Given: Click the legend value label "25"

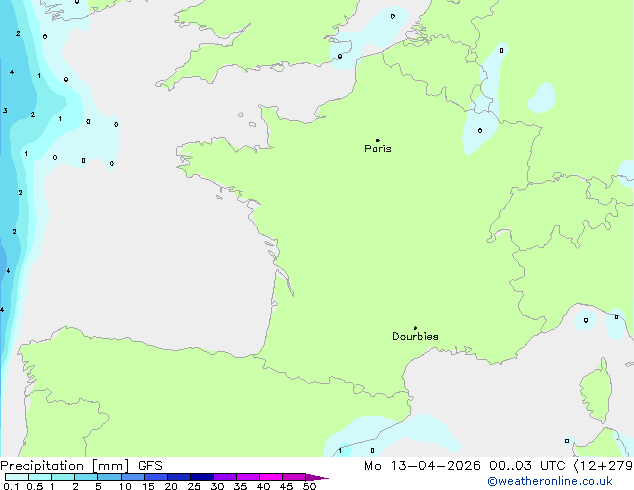Looking at the screenshot, I should [194, 486].
